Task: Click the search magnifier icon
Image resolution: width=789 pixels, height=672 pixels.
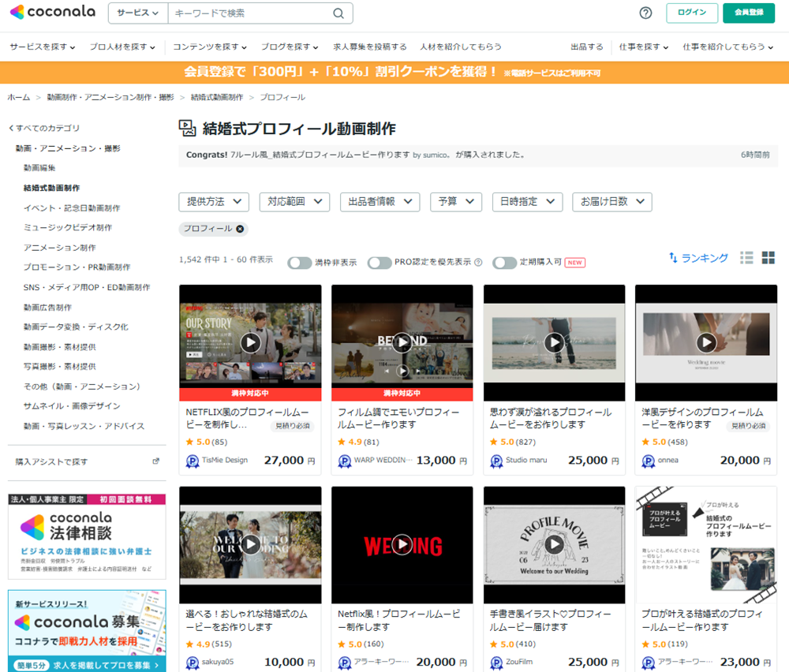Action: (x=338, y=13)
